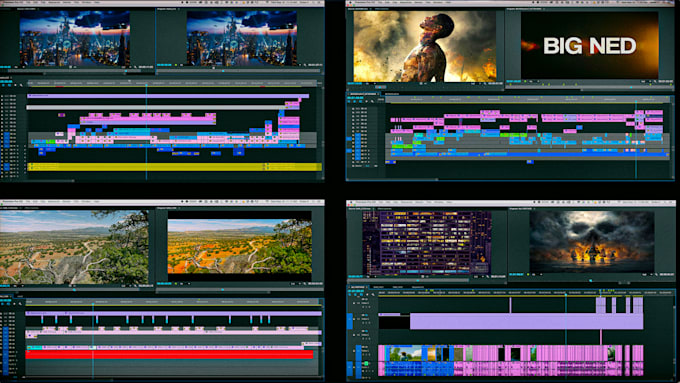Image resolution: width=680 pixels, height=383 pixels.
Task: Click timeline playhead in skull window
Action: 566,294
